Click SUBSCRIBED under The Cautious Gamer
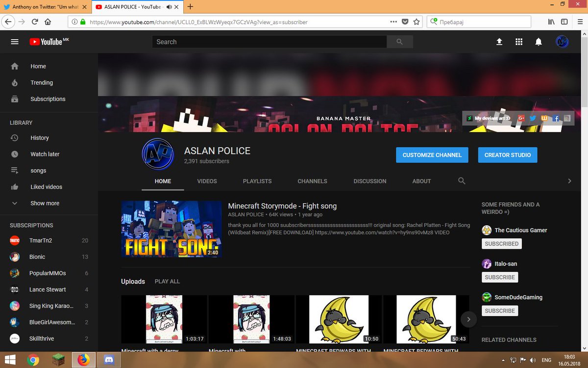 tap(501, 244)
